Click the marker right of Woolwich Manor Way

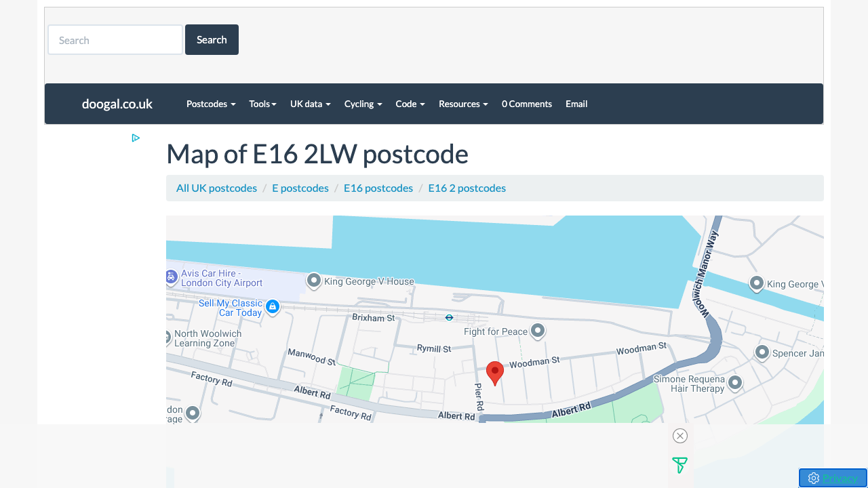756,284
